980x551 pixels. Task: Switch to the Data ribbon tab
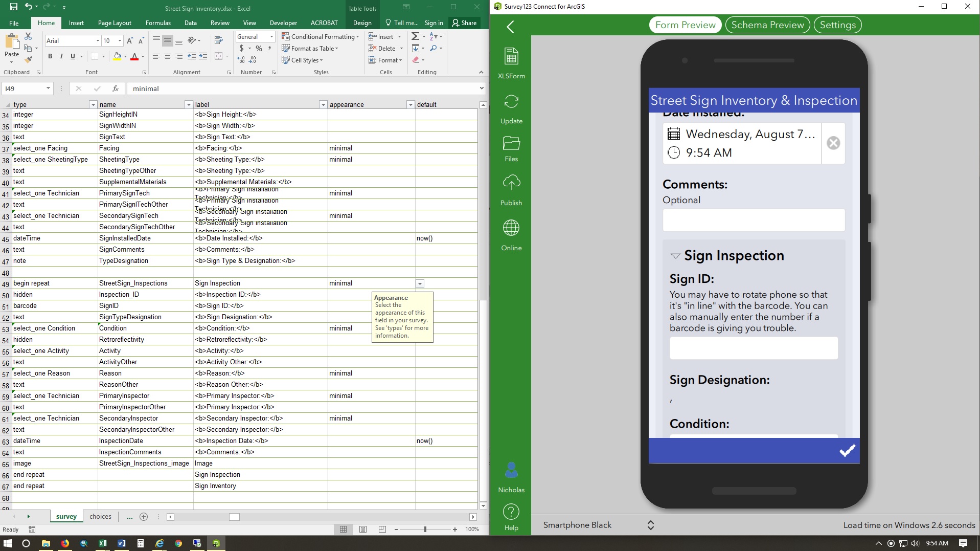coord(191,23)
